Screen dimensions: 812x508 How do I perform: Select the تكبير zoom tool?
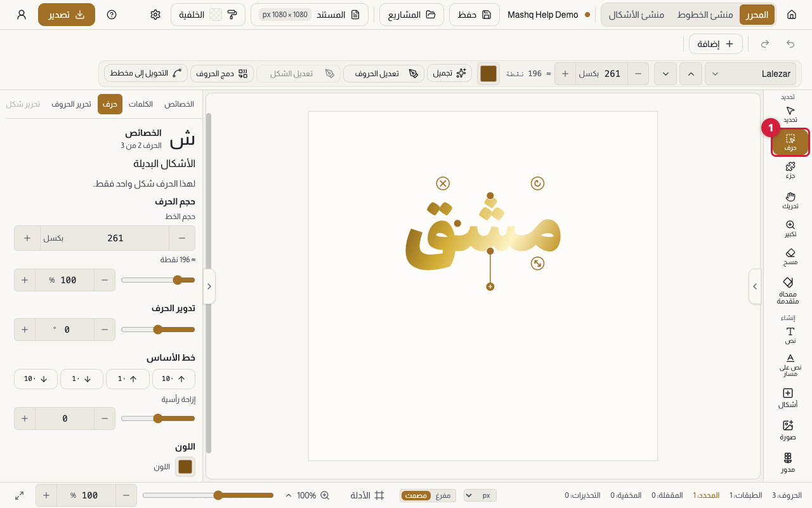[790, 229]
